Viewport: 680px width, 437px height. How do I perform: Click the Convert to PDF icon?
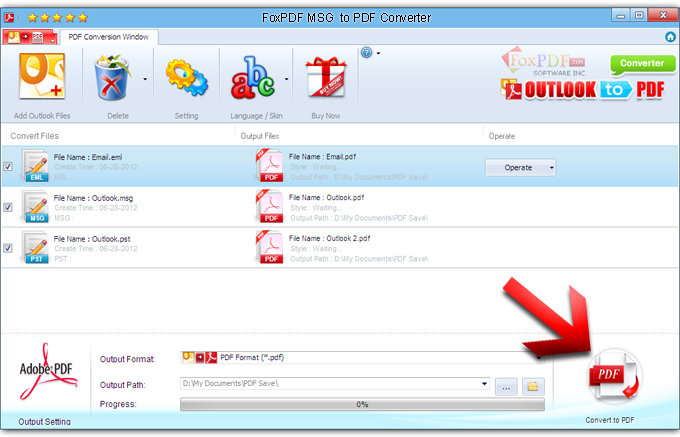pos(614,375)
